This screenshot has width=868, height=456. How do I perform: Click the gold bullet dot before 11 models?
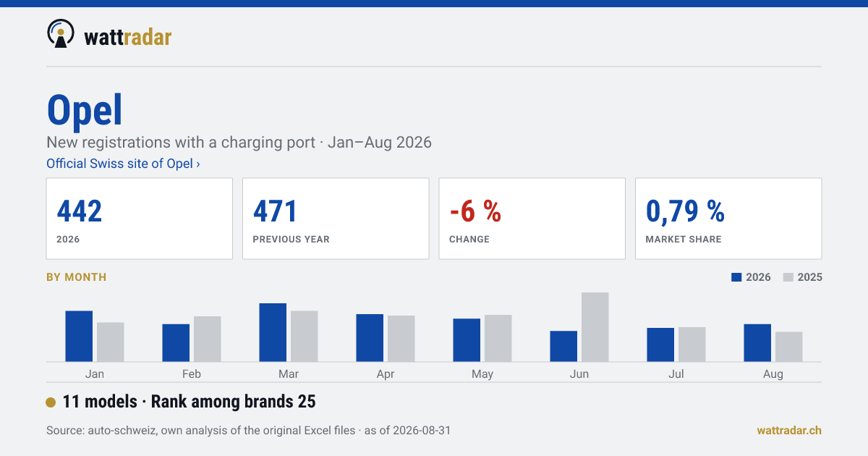point(51,402)
